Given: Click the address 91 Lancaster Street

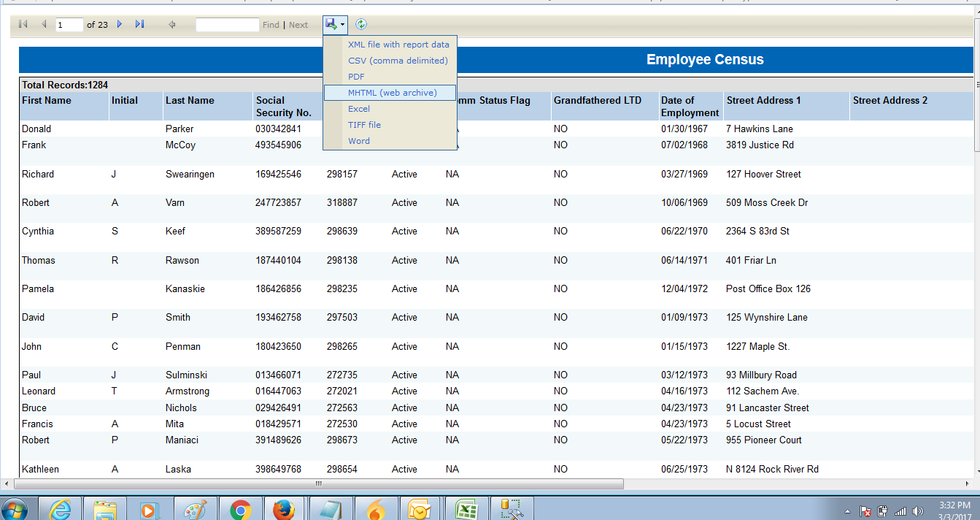Looking at the screenshot, I should pyautogui.click(x=768, y=408).
